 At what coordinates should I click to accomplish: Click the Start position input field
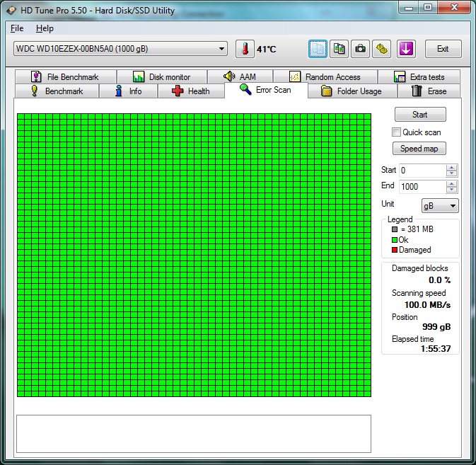coord(422,171)
